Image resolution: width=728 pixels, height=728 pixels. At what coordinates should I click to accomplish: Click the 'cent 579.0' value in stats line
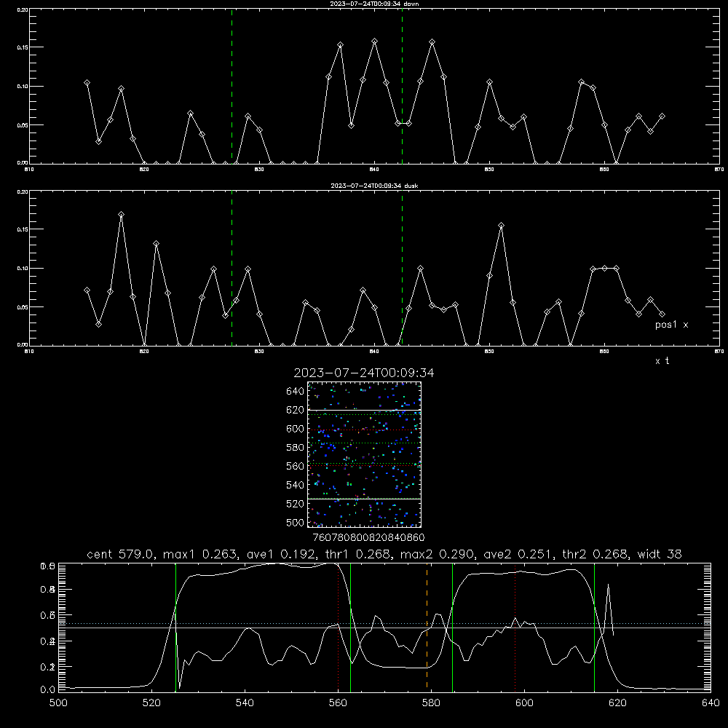pyautogui.click(x=121, y=554)
